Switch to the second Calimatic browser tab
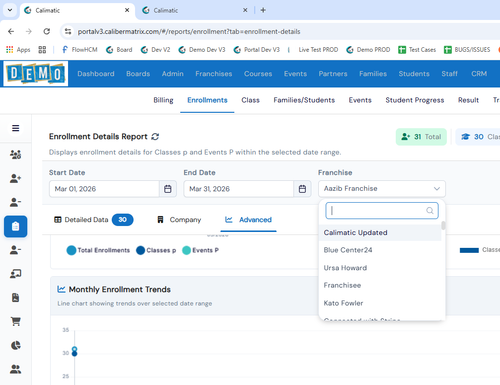 [195, 10]
